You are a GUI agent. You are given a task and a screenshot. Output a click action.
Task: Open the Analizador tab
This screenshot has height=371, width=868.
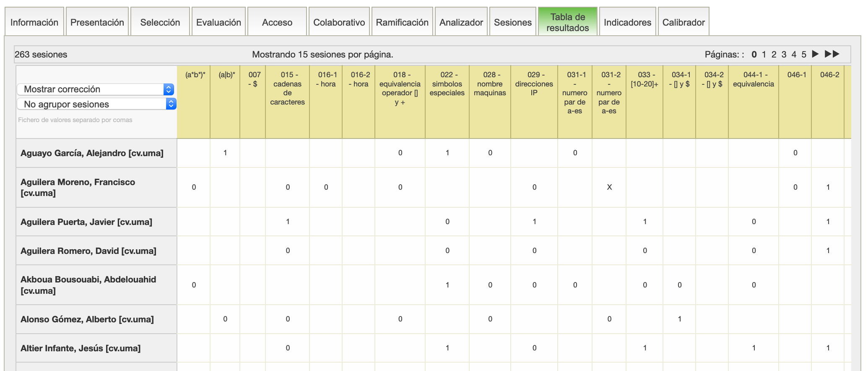(461, 22)
